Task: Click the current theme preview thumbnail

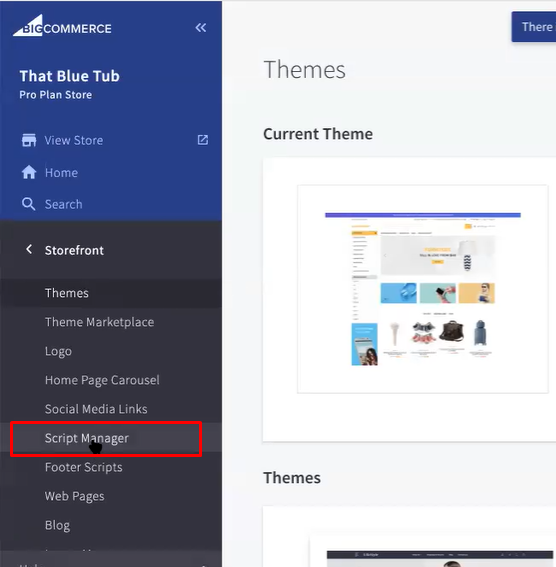Action: click(422, 289)
